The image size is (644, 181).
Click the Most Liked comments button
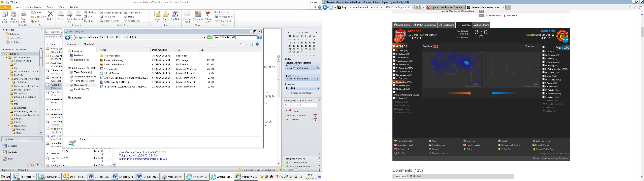click(415, 176)
